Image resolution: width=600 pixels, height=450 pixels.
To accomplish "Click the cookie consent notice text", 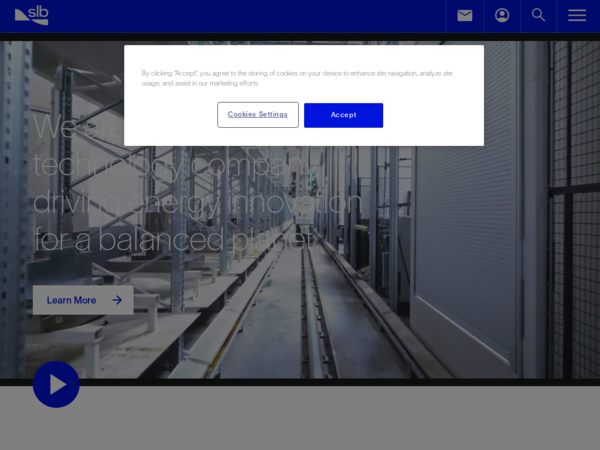I will point(297,78).
